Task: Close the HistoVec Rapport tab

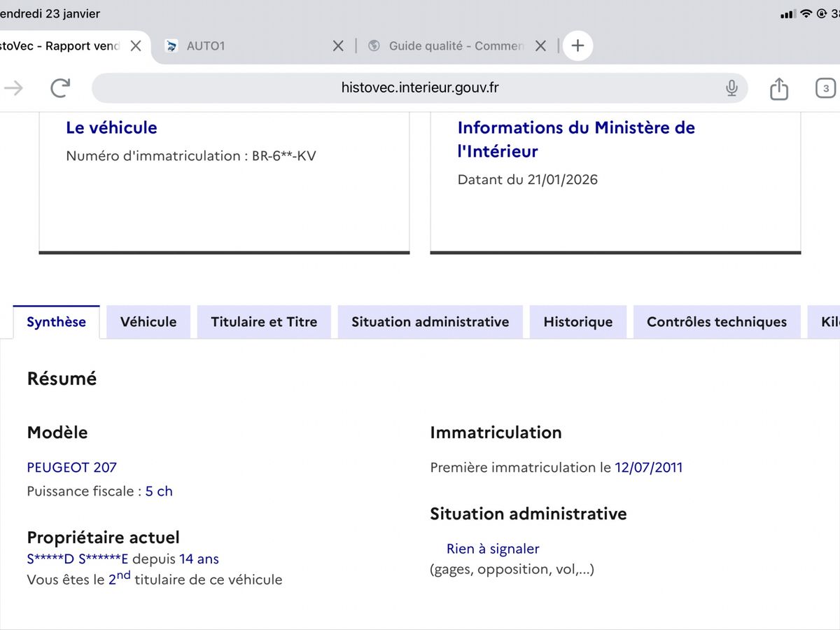Action: 136,46
